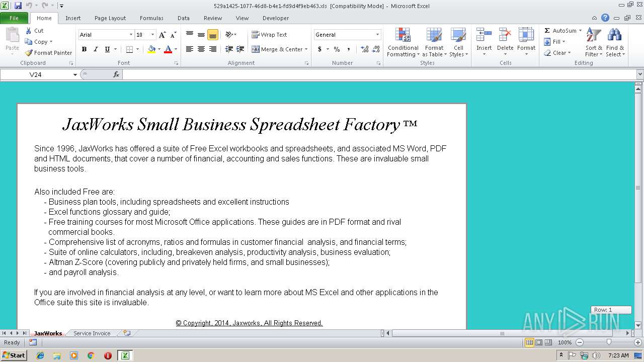Click the Copyright 2014 Jaxworks link
The width and height of the screenshot is (644, 362).
point(249,323)
